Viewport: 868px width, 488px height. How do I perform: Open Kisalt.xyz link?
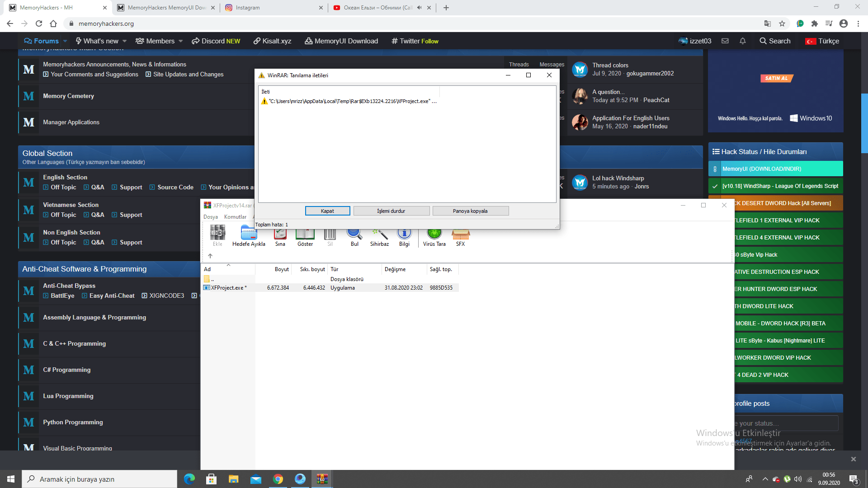coord(272,41)
